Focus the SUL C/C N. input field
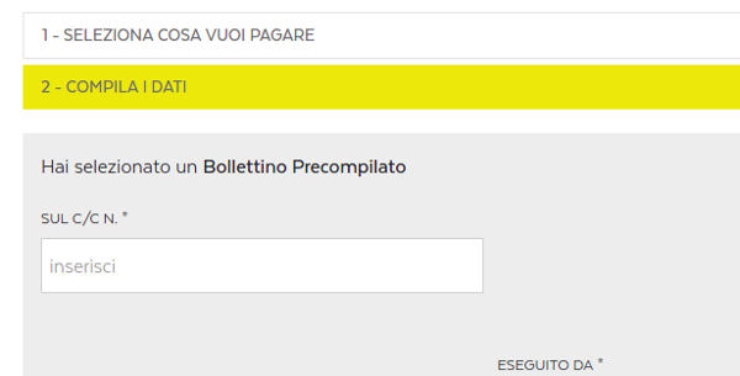 (x=262, y=266)
